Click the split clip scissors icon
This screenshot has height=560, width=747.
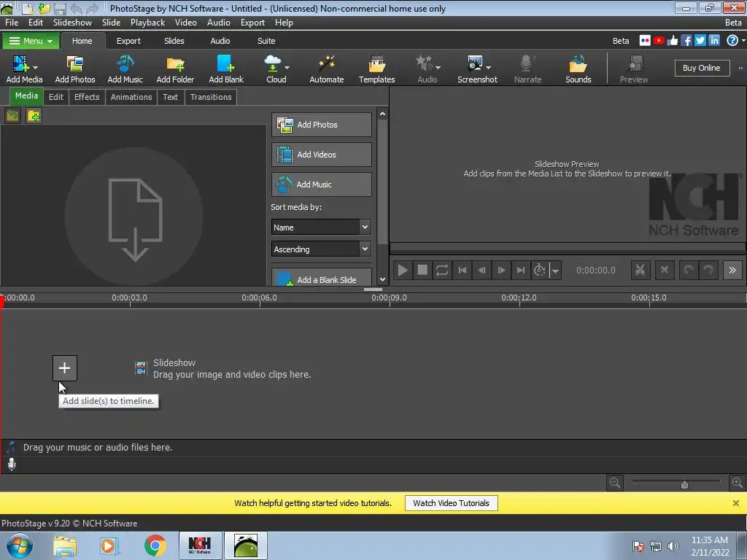tap(640, 270)
